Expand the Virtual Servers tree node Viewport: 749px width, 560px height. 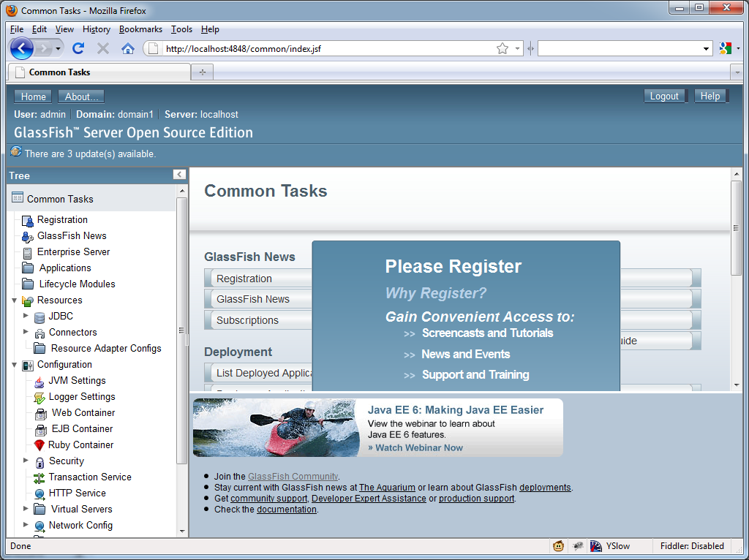[26, 508]
